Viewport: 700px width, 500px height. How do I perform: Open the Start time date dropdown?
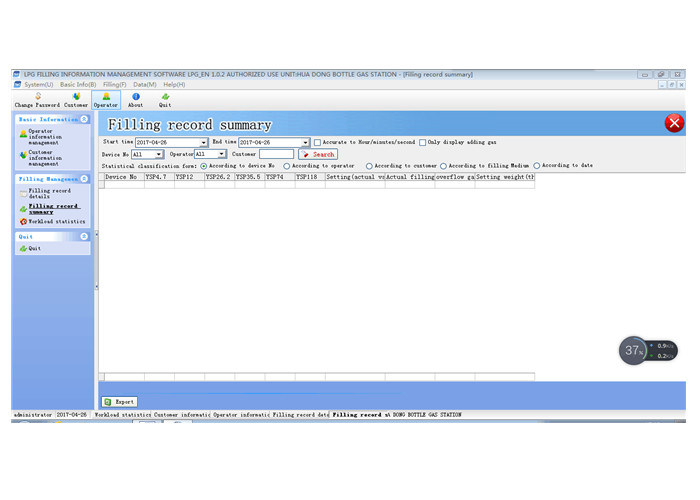click(x=205, y=142)
